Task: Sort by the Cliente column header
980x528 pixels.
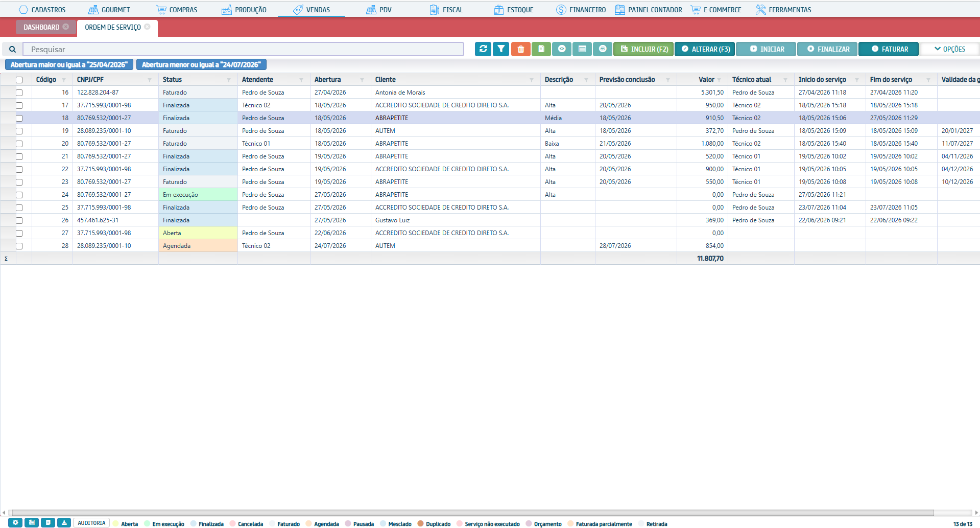Action: pos(386,80)
